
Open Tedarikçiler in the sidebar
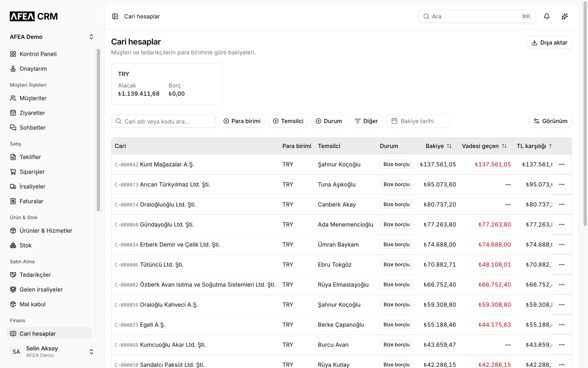pos(49,275)
